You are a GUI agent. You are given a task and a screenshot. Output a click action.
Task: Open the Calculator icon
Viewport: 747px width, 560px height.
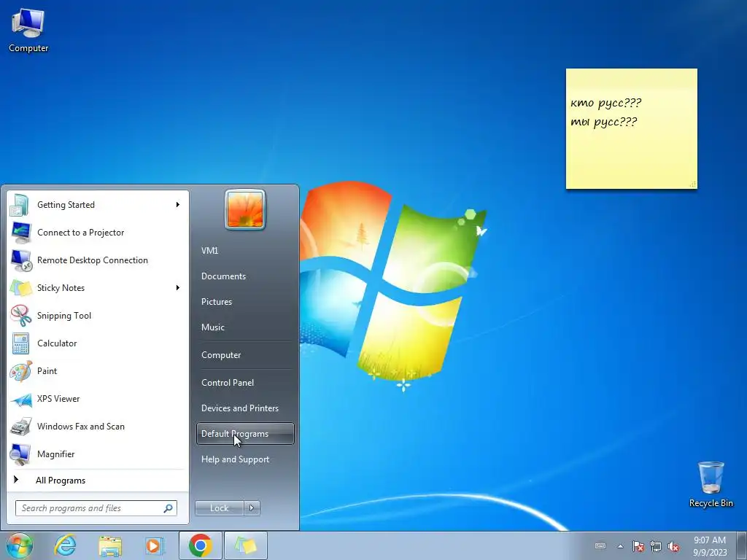[20, 343]
